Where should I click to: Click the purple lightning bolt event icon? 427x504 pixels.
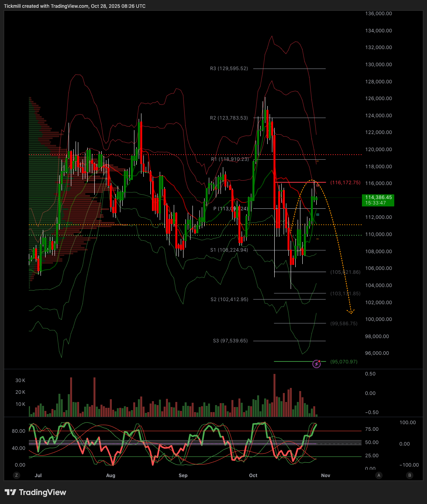316,364
